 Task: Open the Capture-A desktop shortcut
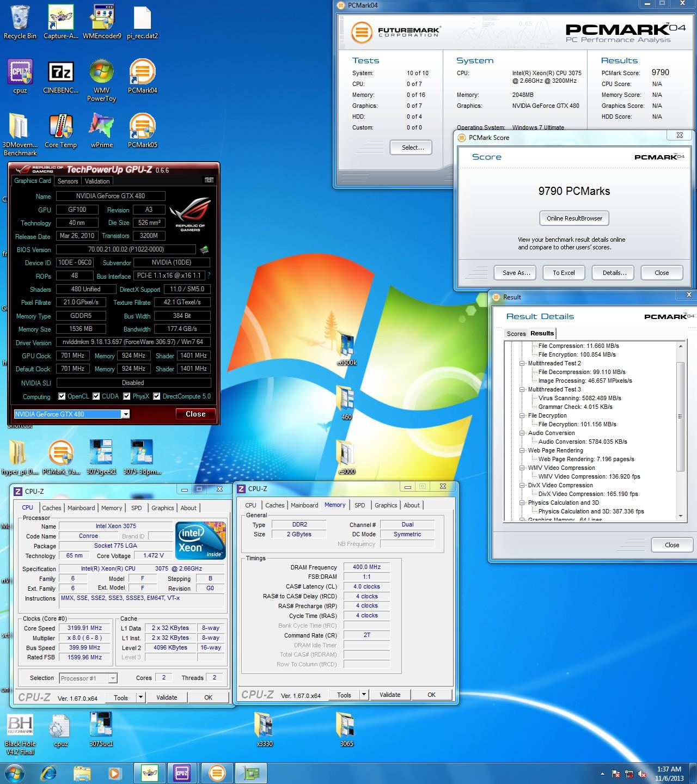click(x=61, y=22)
